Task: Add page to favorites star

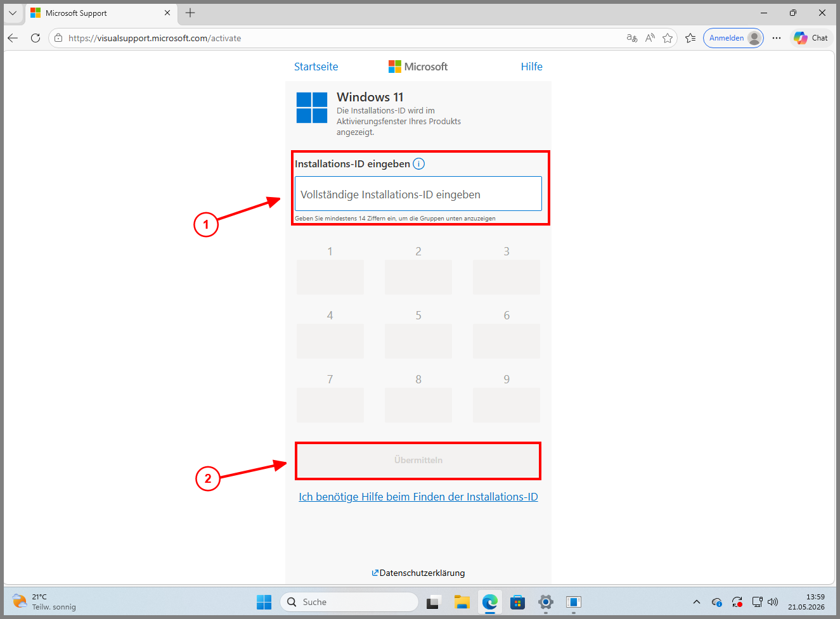Action: (x=668, y=38)
